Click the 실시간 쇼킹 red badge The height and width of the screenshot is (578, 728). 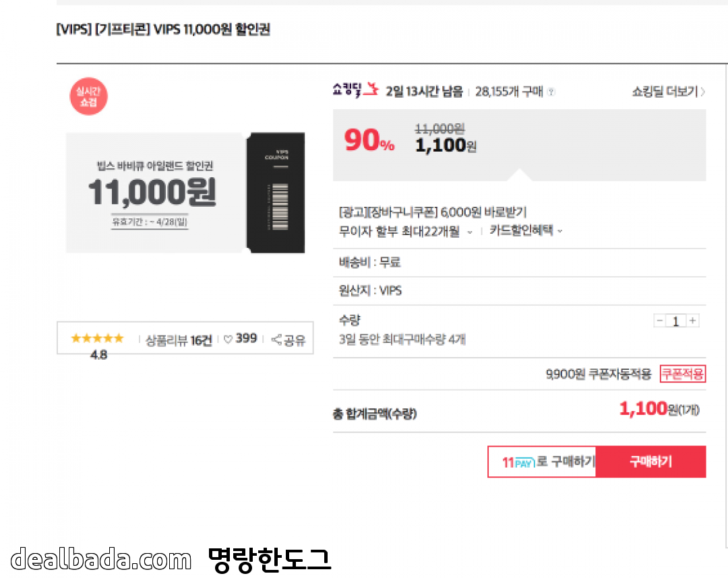pos(88,97)
